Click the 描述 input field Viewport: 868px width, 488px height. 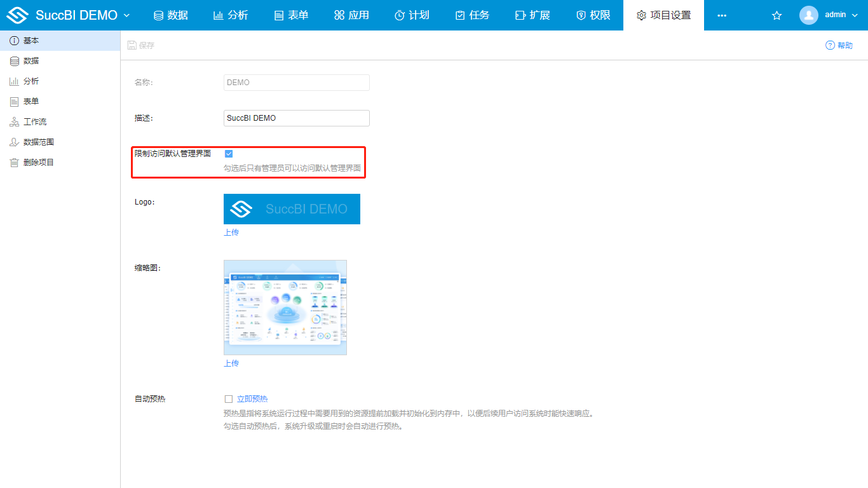[x=296, y=118]
